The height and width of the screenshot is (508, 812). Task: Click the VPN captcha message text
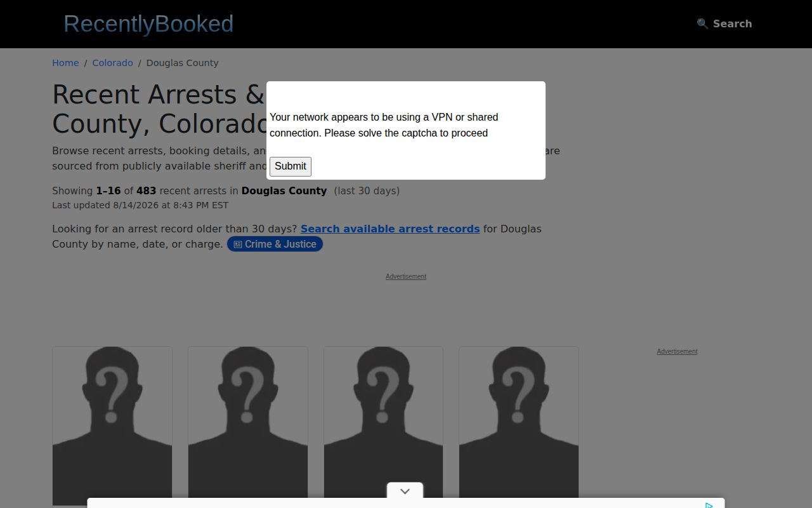[x=384, y=125]
